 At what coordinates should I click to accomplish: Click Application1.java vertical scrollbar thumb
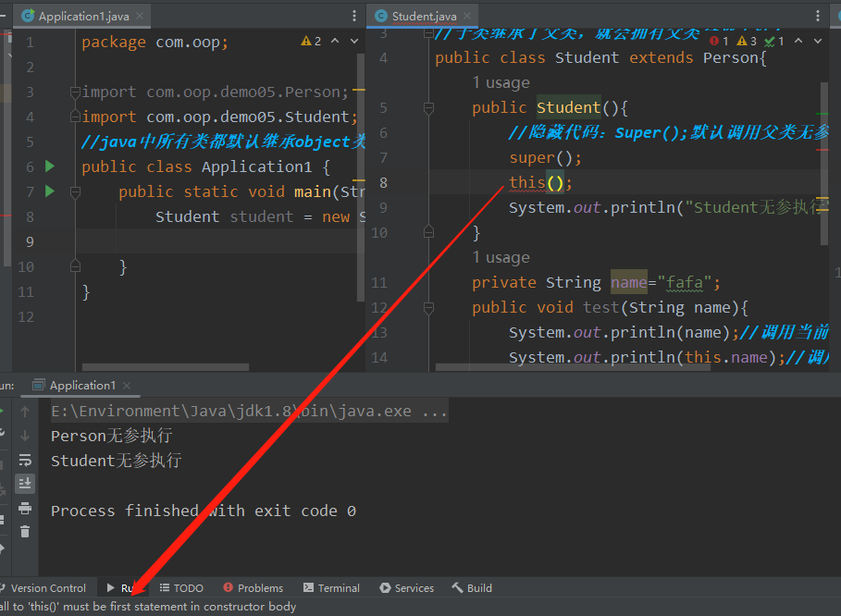click(361, 177)
